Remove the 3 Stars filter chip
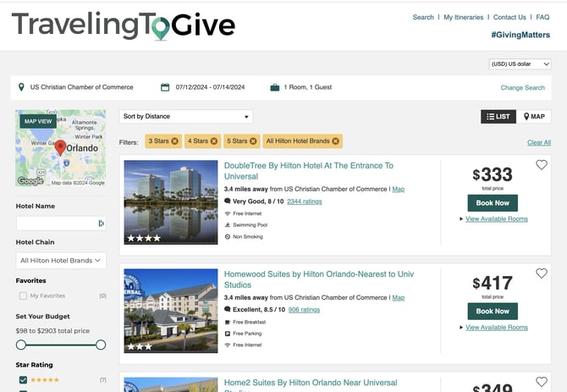The image size is (567, 392). pos(174,141)
